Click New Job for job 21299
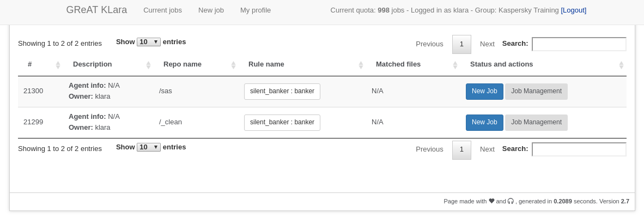This screenshot has height=217, width=644. pyautogui.click(x=485, y=123)
